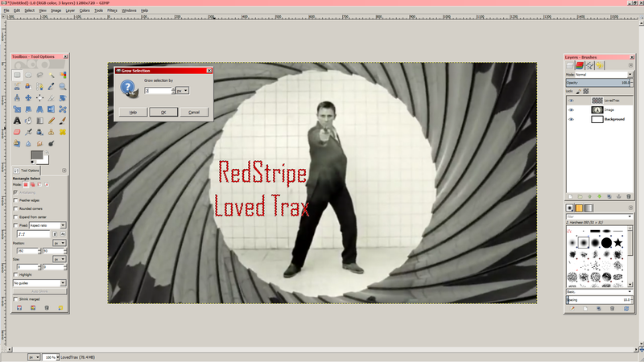Select the Paintbrush tool
644x362 pixels.
(x=63, y=121)
